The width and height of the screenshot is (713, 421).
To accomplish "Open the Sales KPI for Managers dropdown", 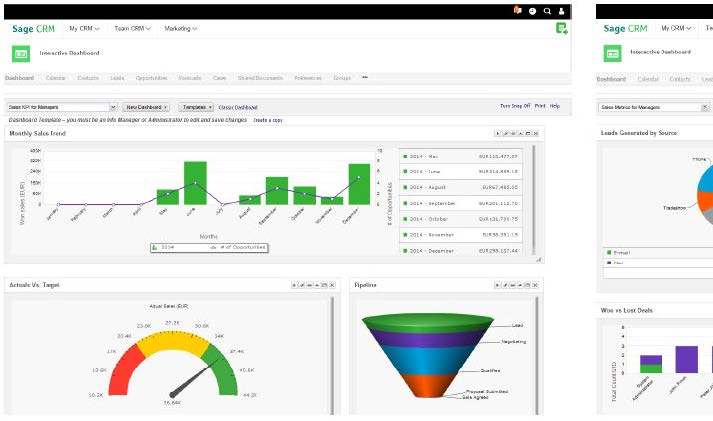I will coord(62,107).
